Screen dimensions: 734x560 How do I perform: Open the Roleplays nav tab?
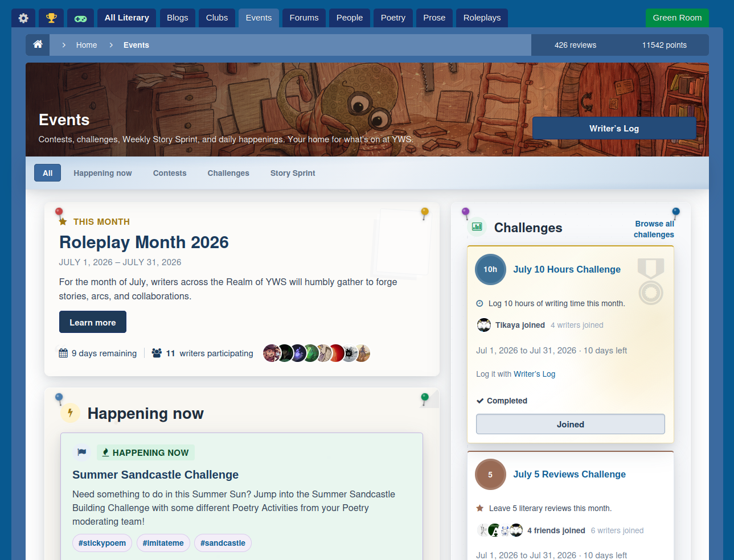482,18
